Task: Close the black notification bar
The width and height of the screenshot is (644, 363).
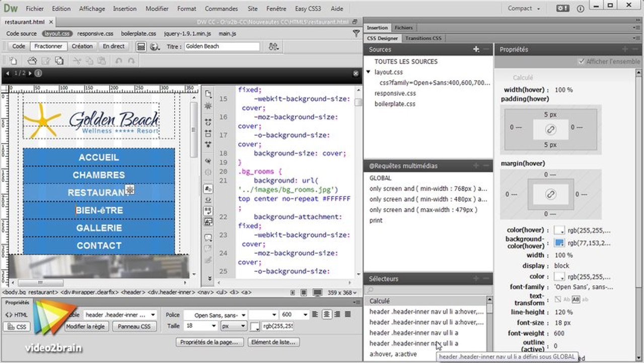Action: pyautogui.click(x=356, y=73)
